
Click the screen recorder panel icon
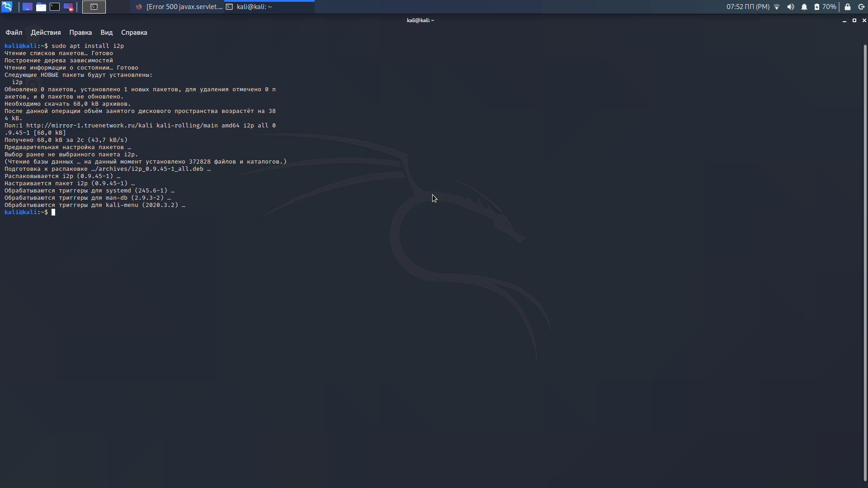click(68, 7)
